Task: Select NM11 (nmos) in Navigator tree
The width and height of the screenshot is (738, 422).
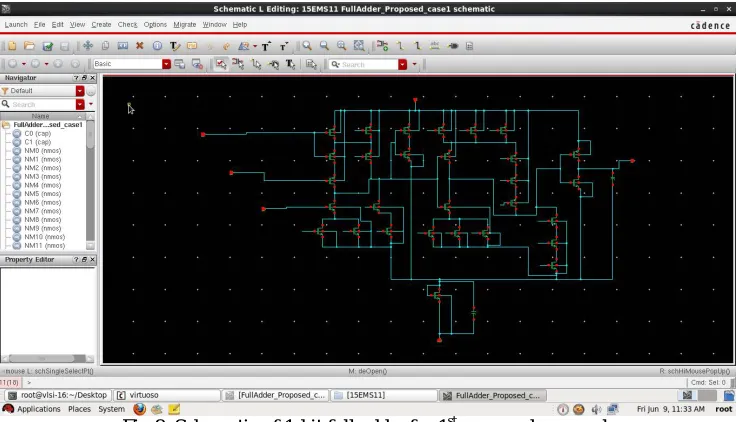Action: click(44, 246)
